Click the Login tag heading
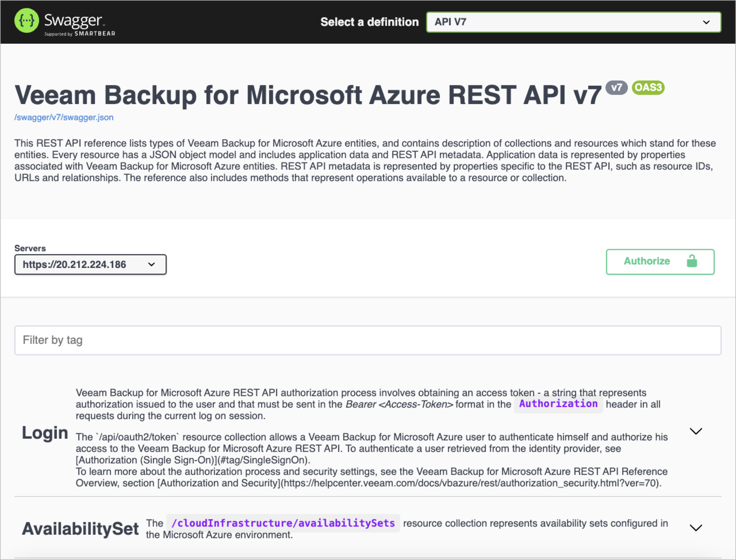The height and width of the screenshot is (560, 736). pos(45,433)
